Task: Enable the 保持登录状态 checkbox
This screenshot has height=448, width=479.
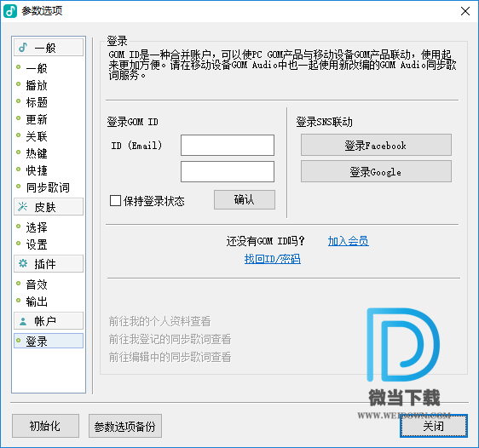Action: point(115,201)
